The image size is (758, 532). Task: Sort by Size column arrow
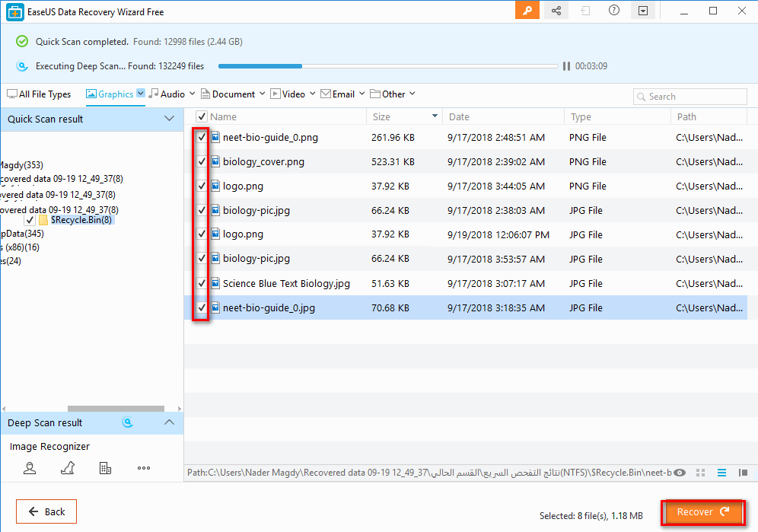435,116
